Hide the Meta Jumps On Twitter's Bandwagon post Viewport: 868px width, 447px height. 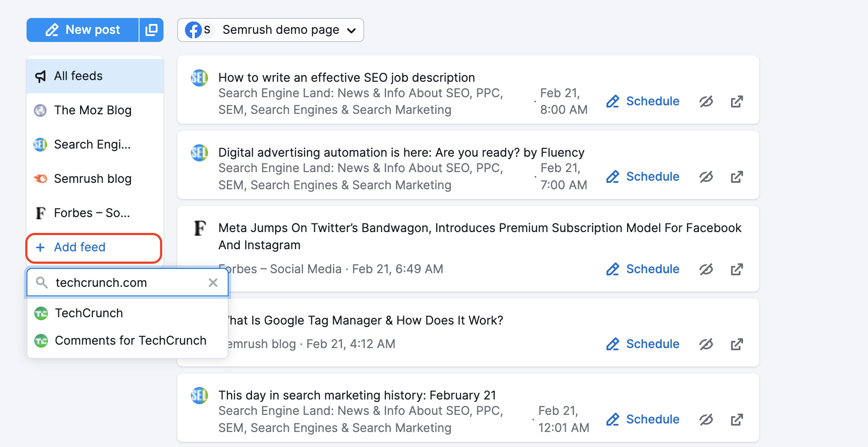706,269
